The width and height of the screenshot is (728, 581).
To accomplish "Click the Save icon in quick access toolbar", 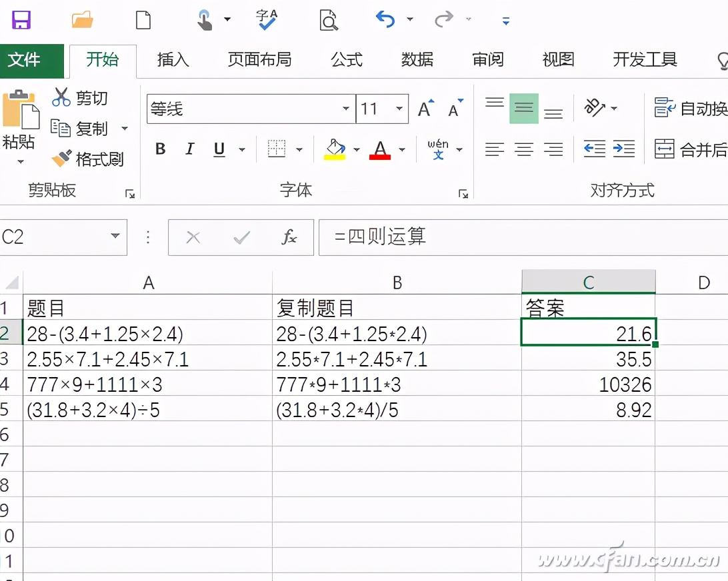I will [x=21, y=20].
